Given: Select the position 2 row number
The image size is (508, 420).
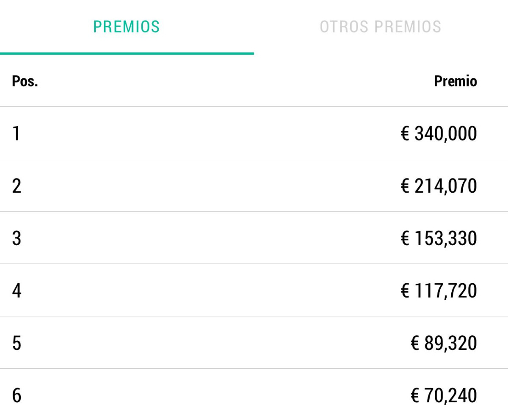Looking at the screenshot, I should [16, 186].
